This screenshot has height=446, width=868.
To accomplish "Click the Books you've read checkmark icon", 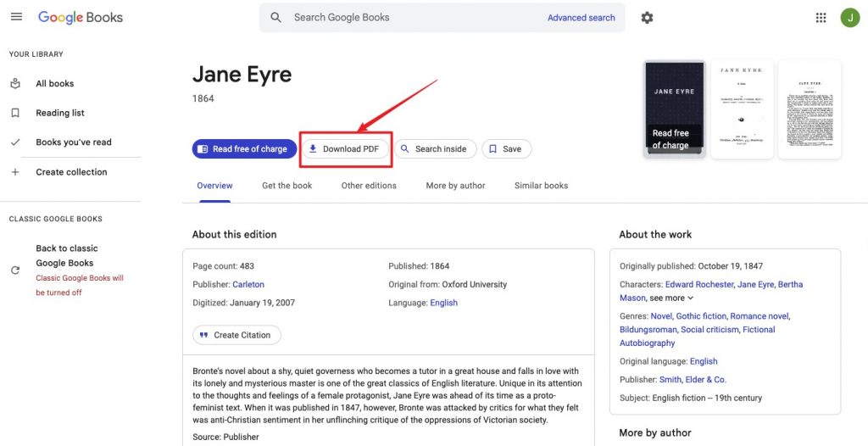I will 15,142.
